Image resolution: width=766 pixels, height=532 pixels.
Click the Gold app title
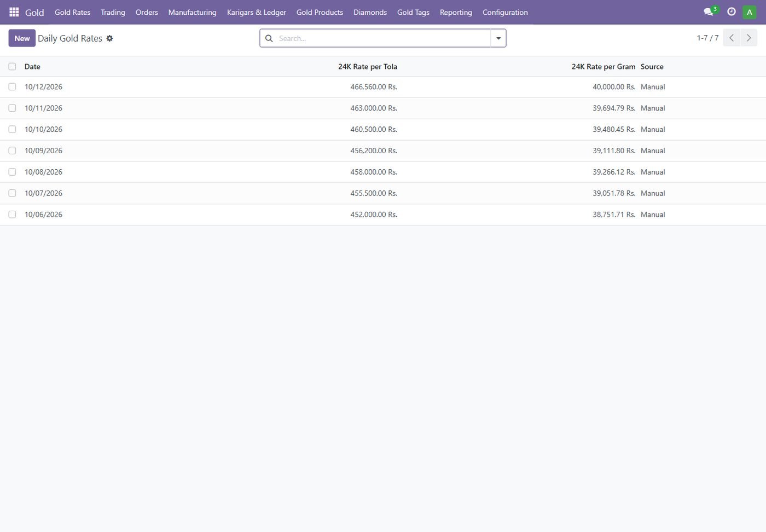pos(34,12)
